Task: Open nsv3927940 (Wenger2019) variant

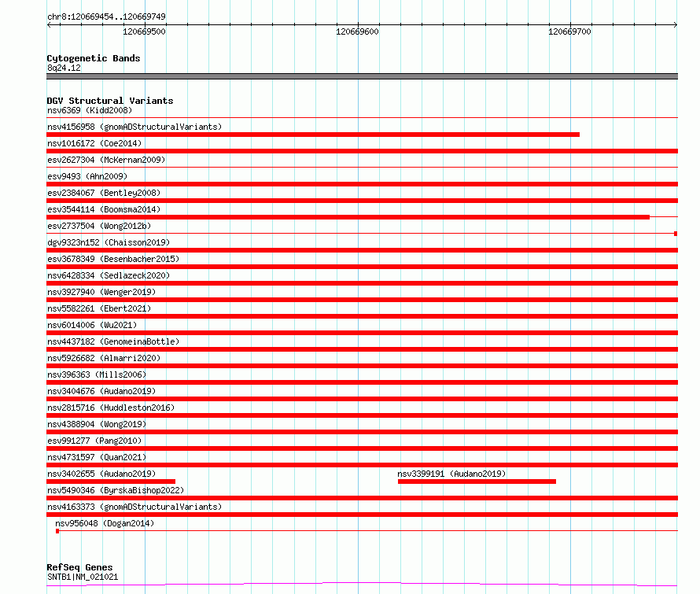Action: (x=101, y=292)
